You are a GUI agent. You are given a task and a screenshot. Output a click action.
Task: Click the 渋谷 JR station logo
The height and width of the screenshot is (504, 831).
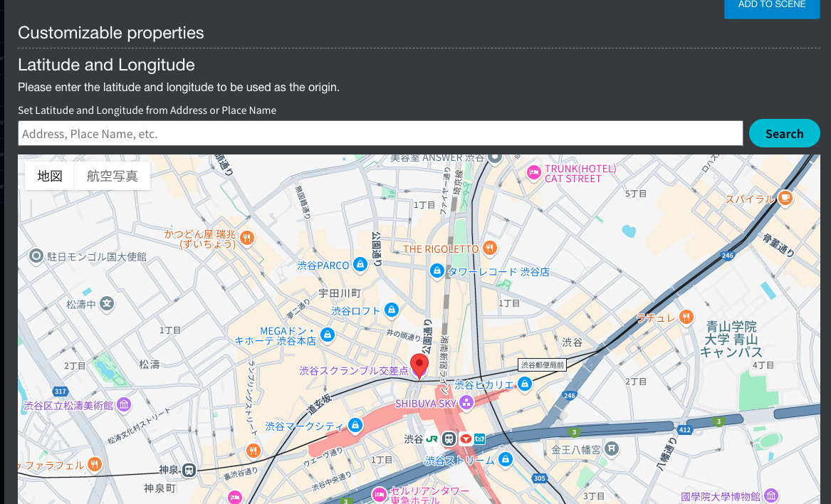pos(432,439)
